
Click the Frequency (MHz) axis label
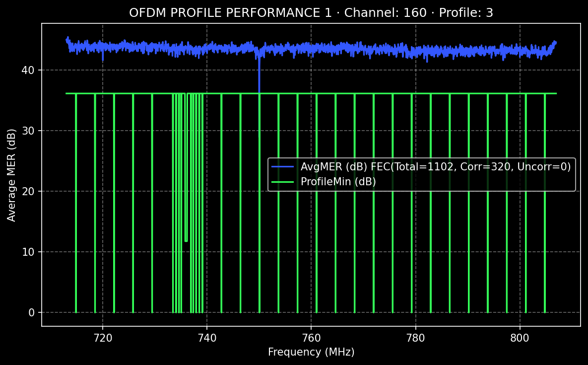click(x=311, y=352)
